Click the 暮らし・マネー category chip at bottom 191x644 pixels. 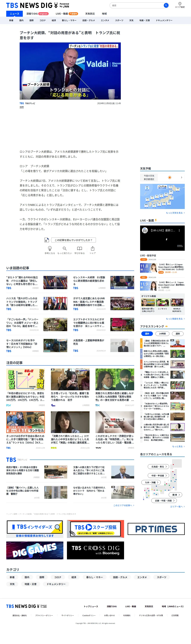(95, 577)
